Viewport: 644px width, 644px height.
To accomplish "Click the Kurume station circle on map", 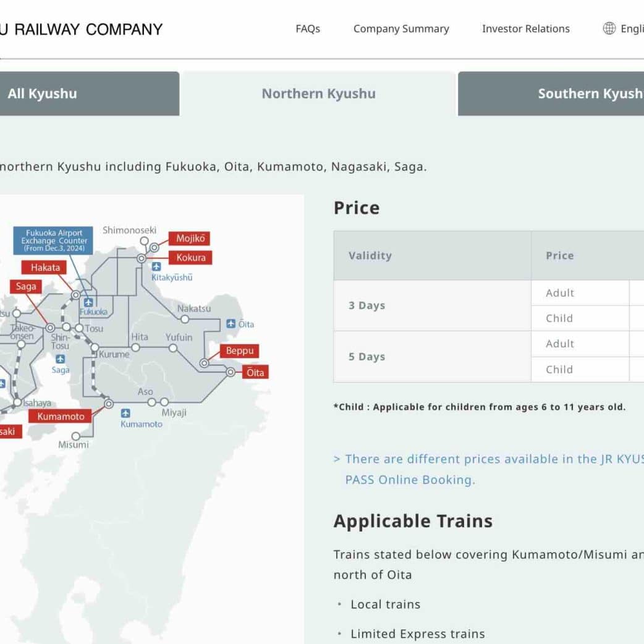I will (x=95, y=348).
